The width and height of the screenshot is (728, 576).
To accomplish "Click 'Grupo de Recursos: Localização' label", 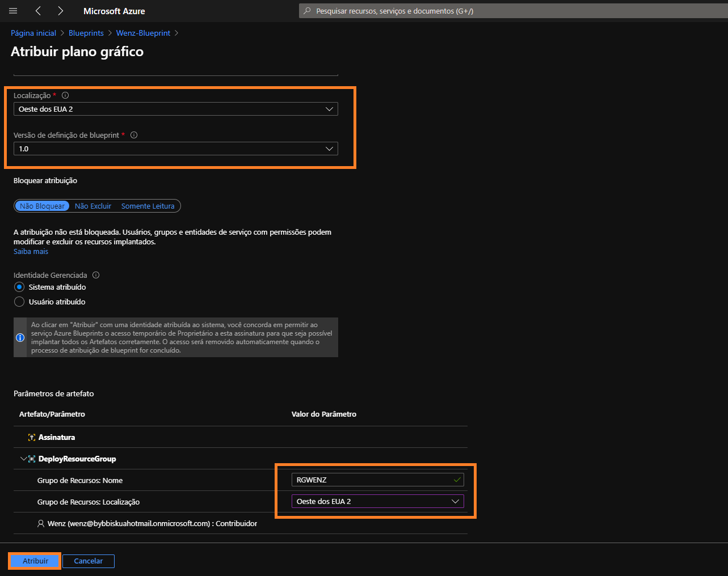I will click(89, 502).
